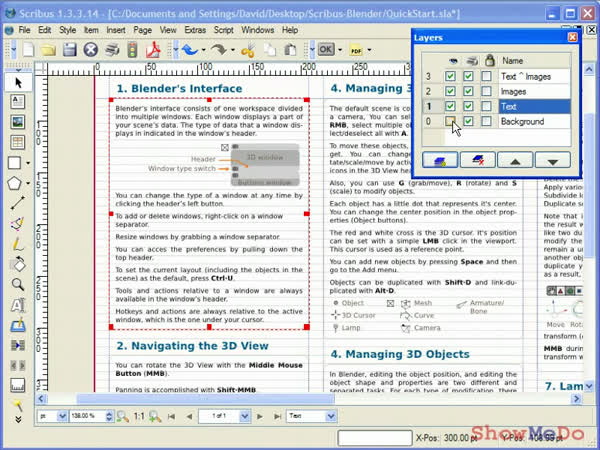Select the Zoom magnifier tool
The height and width of the screenshot is (450, 600).
18,285
